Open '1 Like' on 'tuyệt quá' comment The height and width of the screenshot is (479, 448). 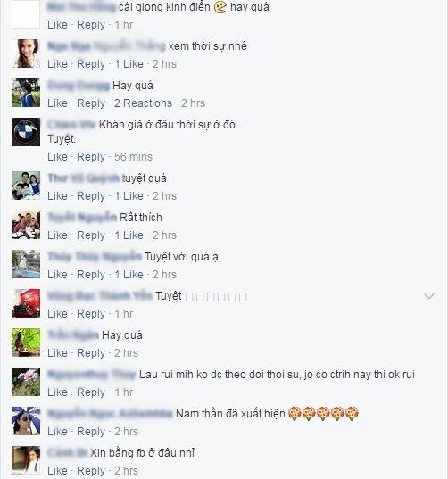pos(129,196)
